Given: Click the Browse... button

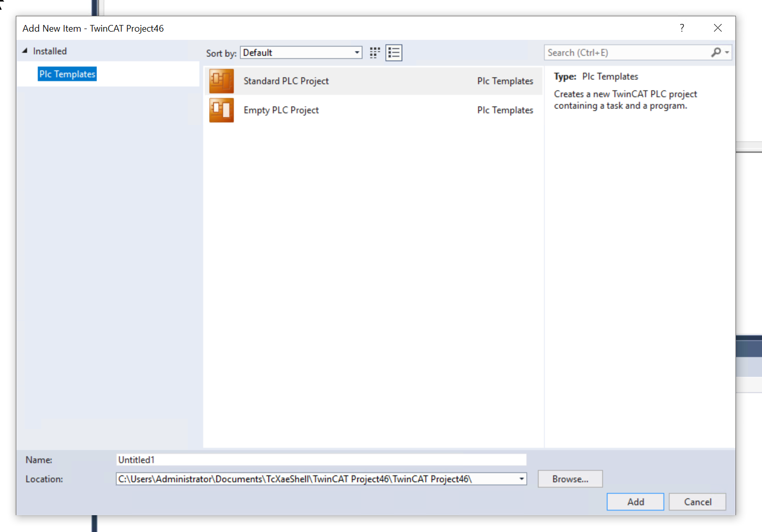Looking at the screenshot, I should (x=570, y=479).
